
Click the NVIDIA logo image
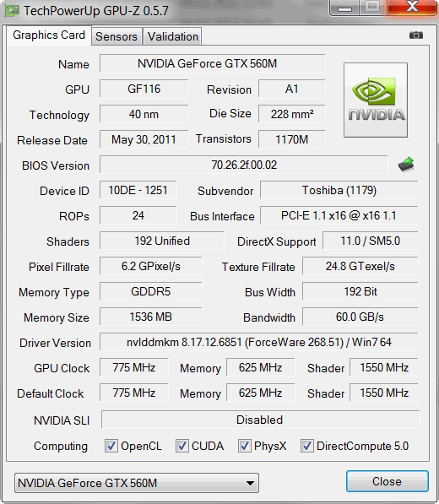point(376,100)
